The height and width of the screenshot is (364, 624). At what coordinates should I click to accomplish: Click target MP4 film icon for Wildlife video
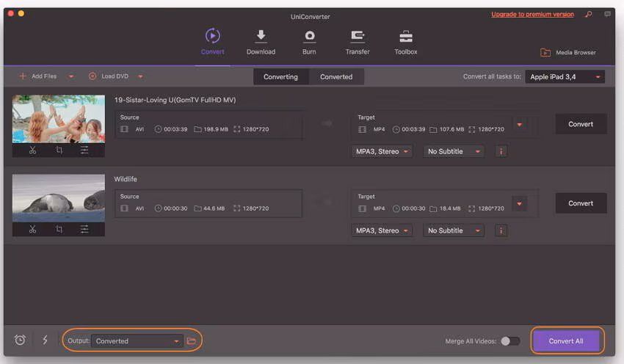pos(362,208)
